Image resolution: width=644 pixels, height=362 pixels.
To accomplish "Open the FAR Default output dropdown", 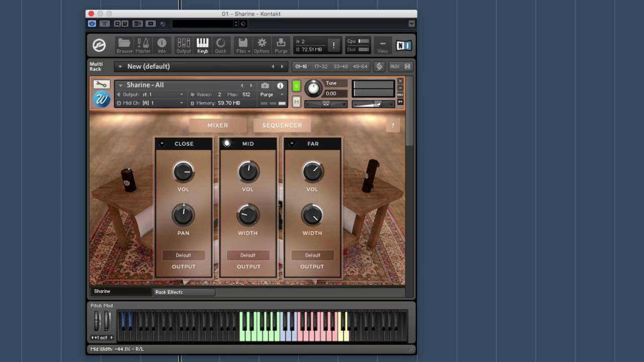I will pos(312,255).
